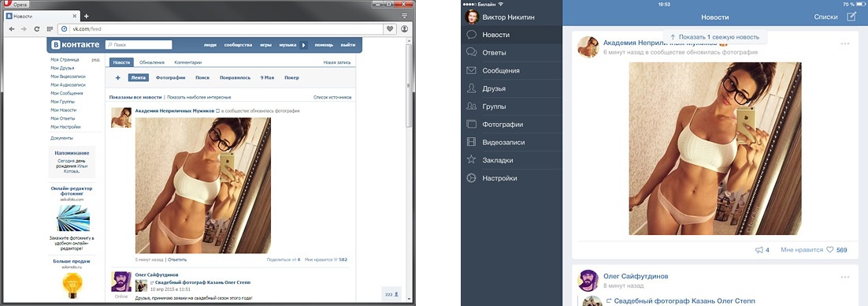Screen dimensions: 868x306
Task: Click the address bar showing vk.com/feed
Action: (220, 28)
